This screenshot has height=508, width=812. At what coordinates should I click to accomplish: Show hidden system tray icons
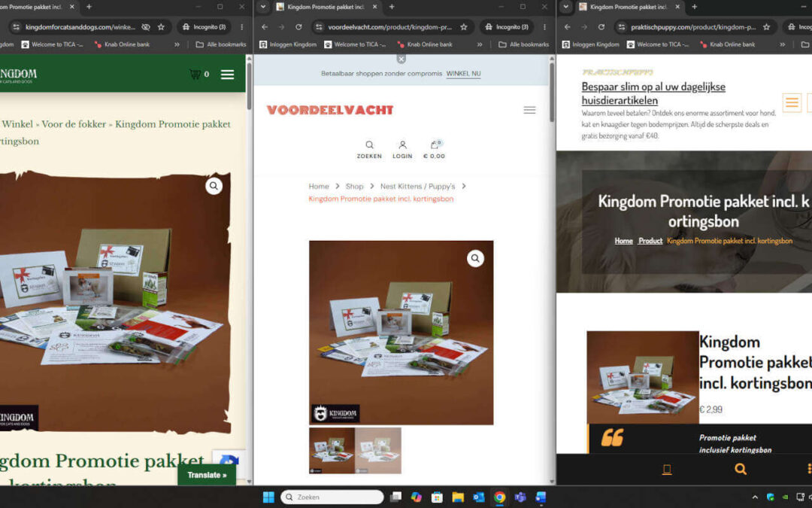click(x=755, y=497)
